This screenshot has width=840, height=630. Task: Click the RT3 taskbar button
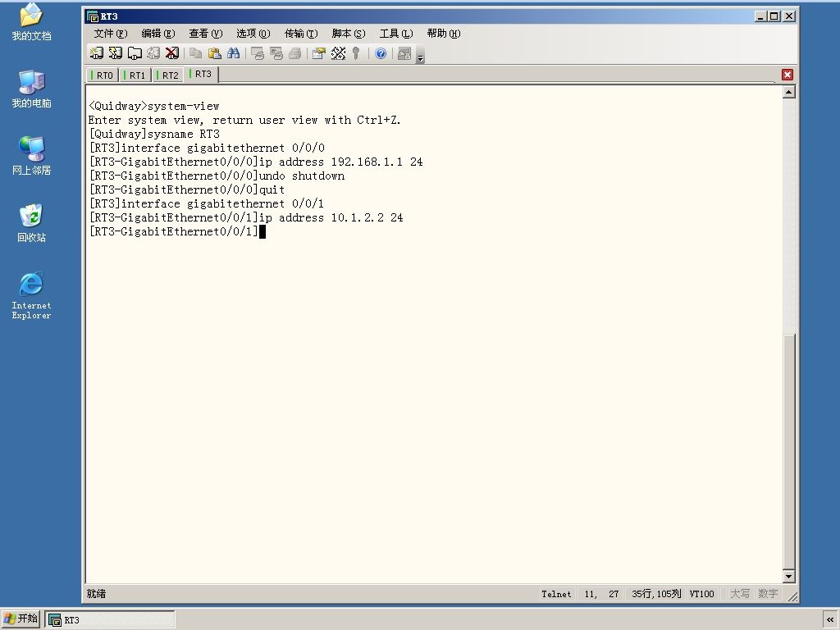(x=110, y=620)
